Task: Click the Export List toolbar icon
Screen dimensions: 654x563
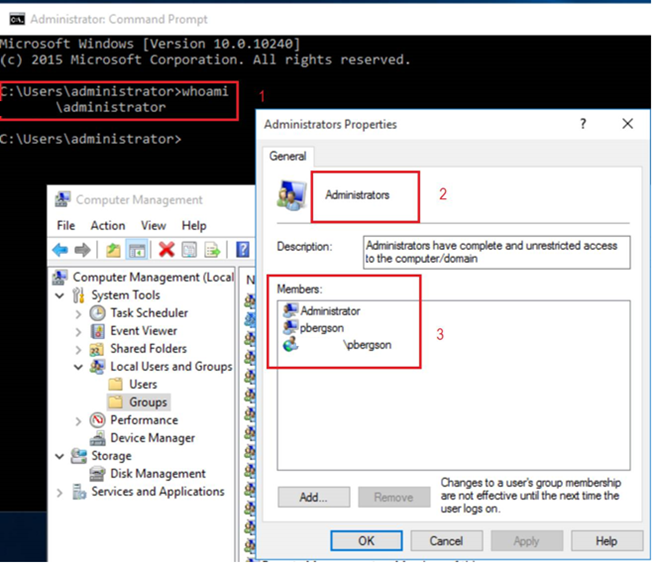Action: (212, 250)
